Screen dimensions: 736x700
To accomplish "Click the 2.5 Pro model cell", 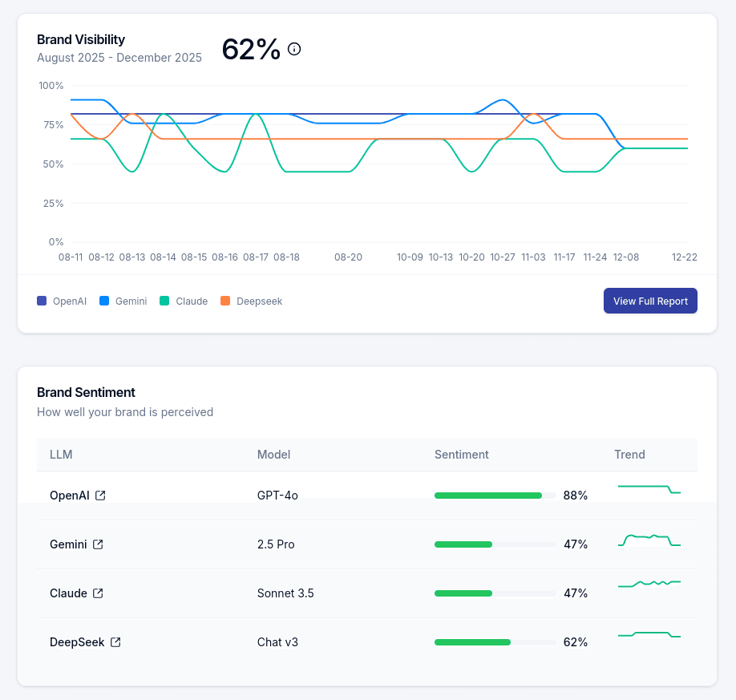I will click(x=276, y=544).
